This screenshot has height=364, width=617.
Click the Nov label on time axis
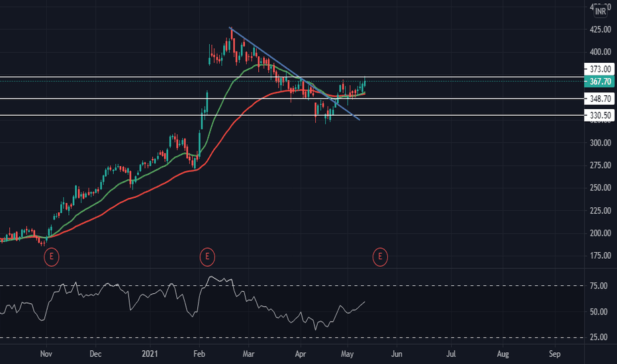tap(46, 354)
